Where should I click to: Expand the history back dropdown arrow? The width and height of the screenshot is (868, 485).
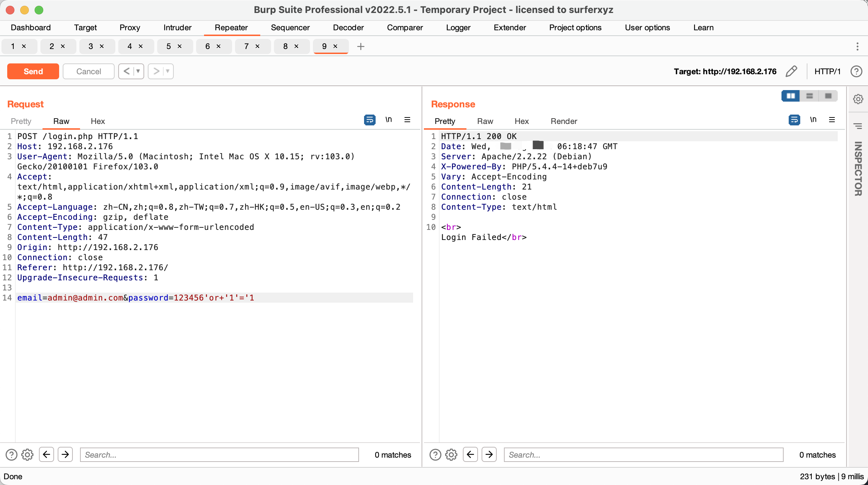(x=138, y=71)
